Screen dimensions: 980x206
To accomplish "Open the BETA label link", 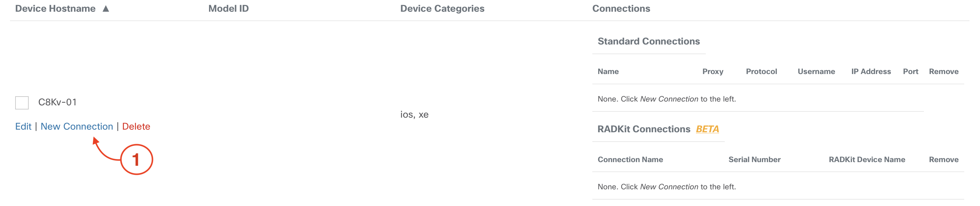I will 707,129.
